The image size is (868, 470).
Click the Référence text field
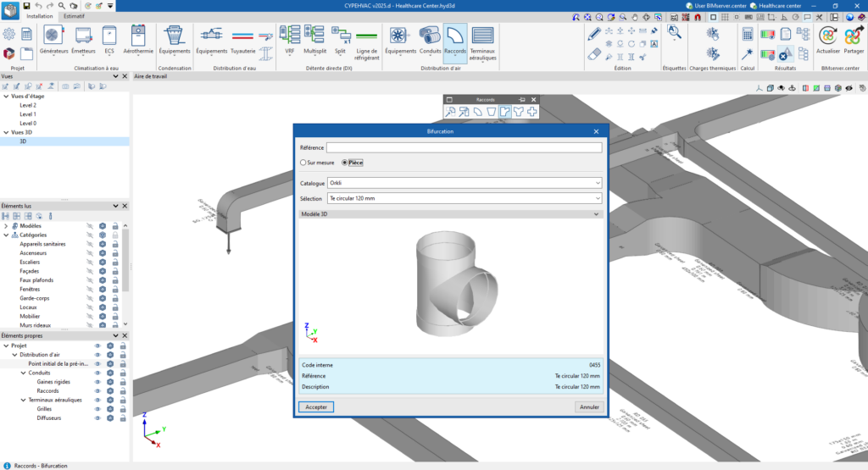point(465,147)
